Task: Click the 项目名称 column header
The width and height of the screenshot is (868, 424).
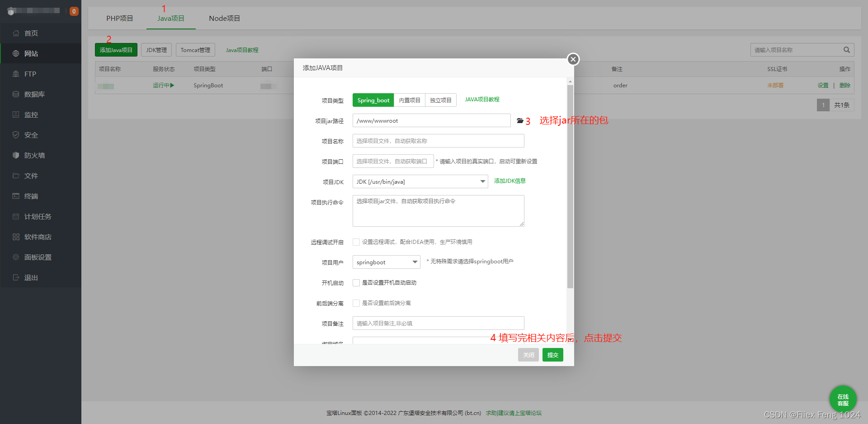Action: [110, 69]
